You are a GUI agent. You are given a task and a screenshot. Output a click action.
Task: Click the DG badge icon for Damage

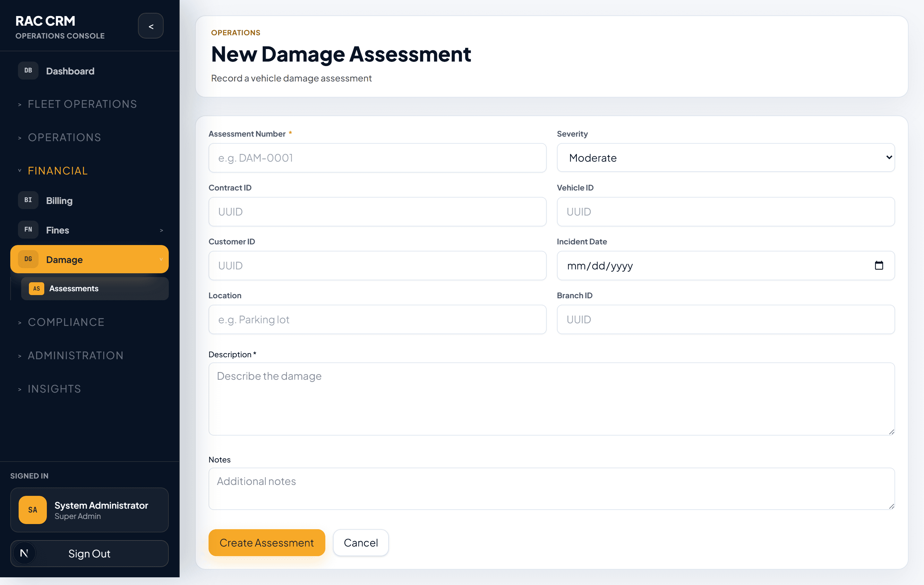click(x=28, y=259)
